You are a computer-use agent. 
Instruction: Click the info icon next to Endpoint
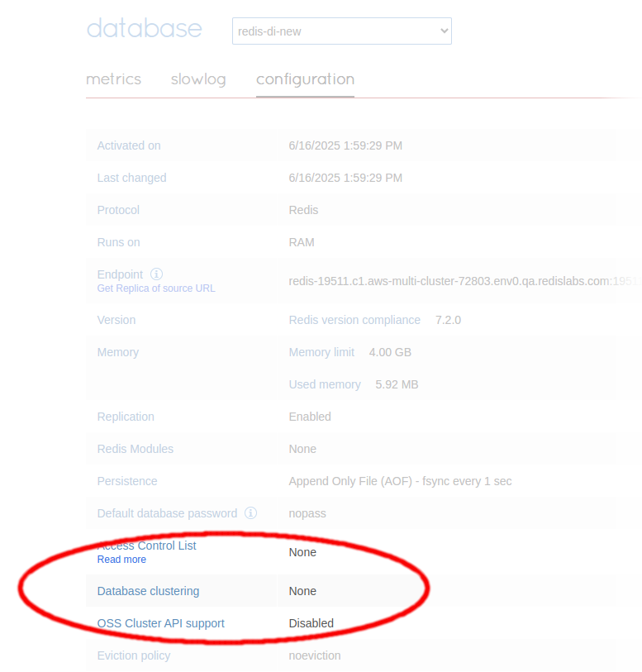coord(157,274)
